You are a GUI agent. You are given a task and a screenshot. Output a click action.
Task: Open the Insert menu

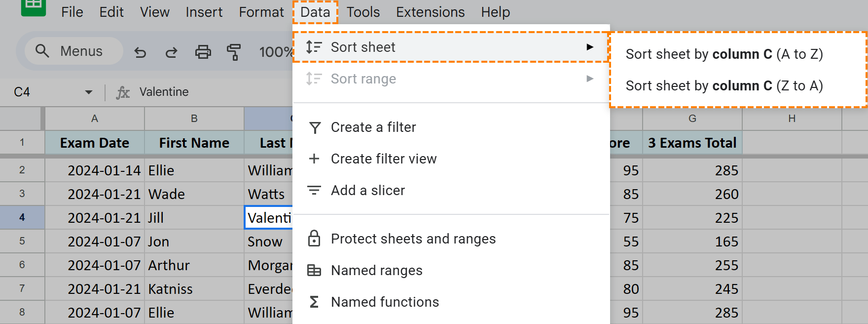click(204, 12)
